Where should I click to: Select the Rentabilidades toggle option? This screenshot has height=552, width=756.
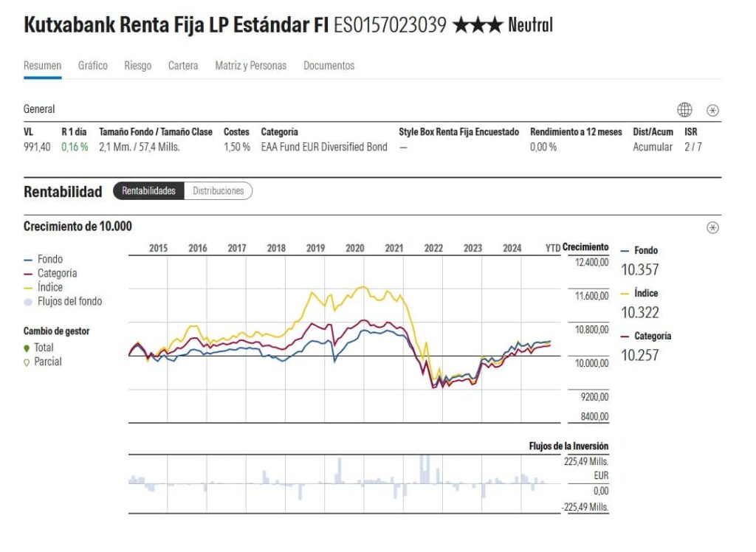pyautogui.click(x=148, y=191)
